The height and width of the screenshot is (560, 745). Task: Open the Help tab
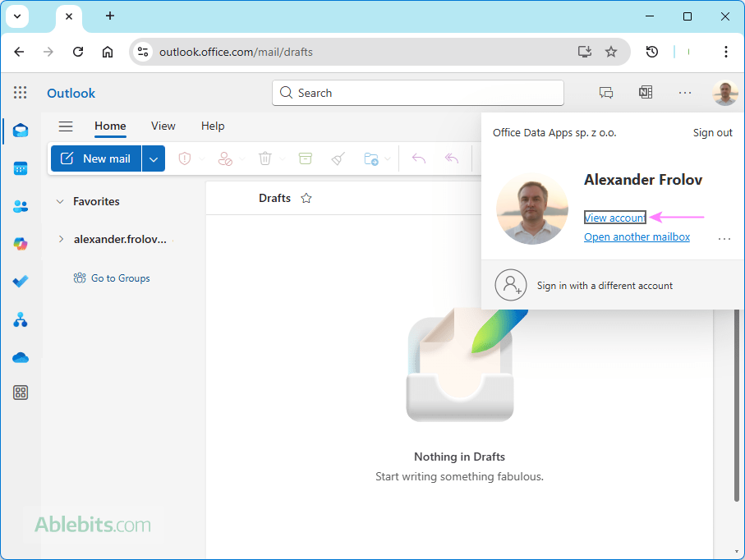[213, 126]
